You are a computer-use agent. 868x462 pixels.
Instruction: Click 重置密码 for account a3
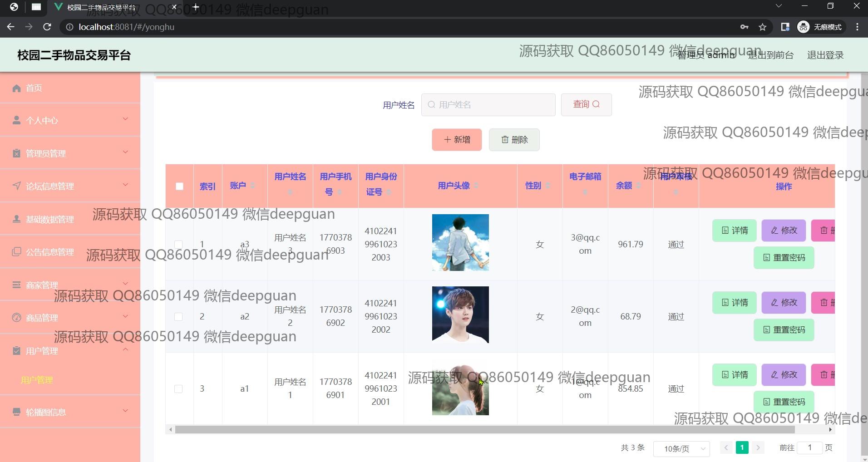click(784, 258)
